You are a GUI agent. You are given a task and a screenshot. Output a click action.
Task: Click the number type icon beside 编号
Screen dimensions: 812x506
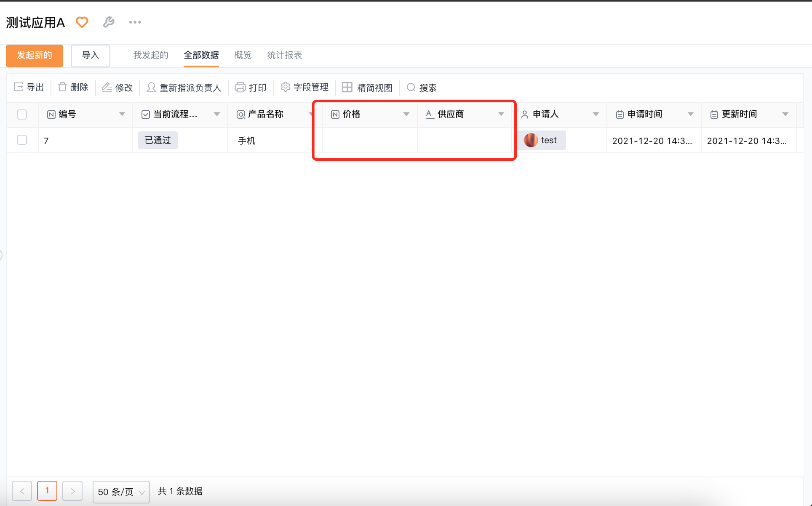51,115
